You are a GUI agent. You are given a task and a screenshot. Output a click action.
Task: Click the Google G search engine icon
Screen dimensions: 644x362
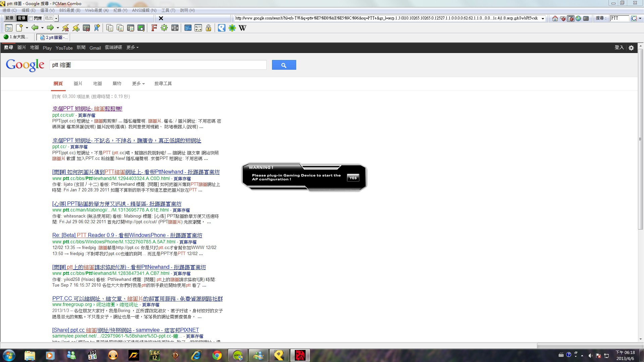[x=634, y=18]
